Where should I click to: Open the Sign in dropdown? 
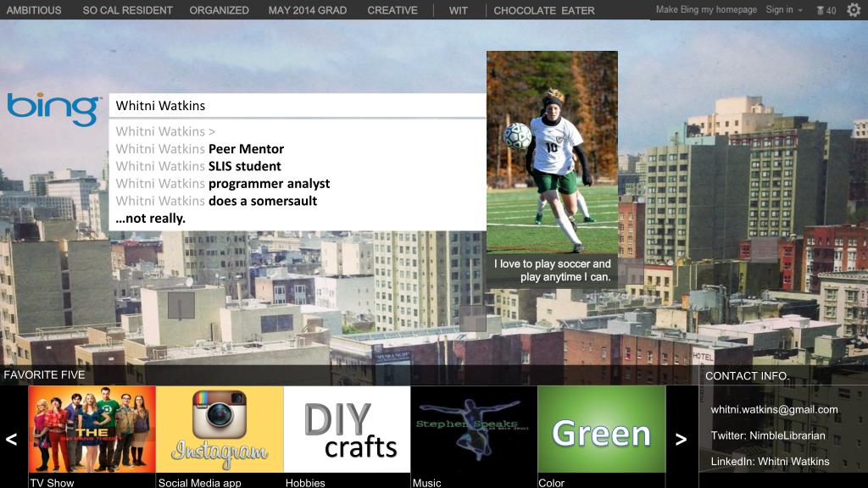(784, 10)
